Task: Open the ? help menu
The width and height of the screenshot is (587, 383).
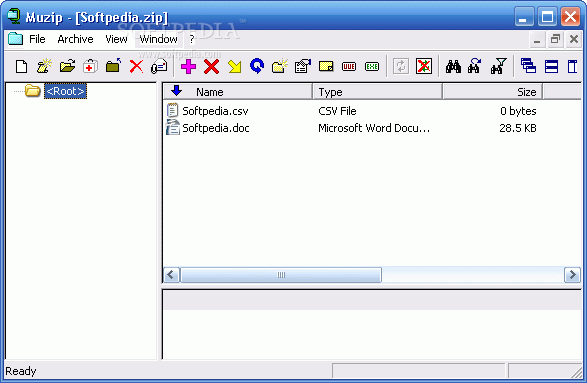Action: coord(192,39)
